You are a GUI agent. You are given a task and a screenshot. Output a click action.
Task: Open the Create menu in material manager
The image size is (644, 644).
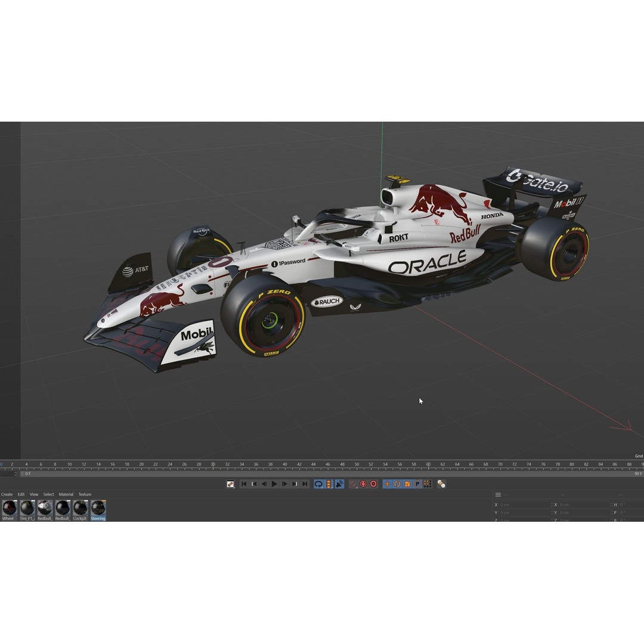7,494
